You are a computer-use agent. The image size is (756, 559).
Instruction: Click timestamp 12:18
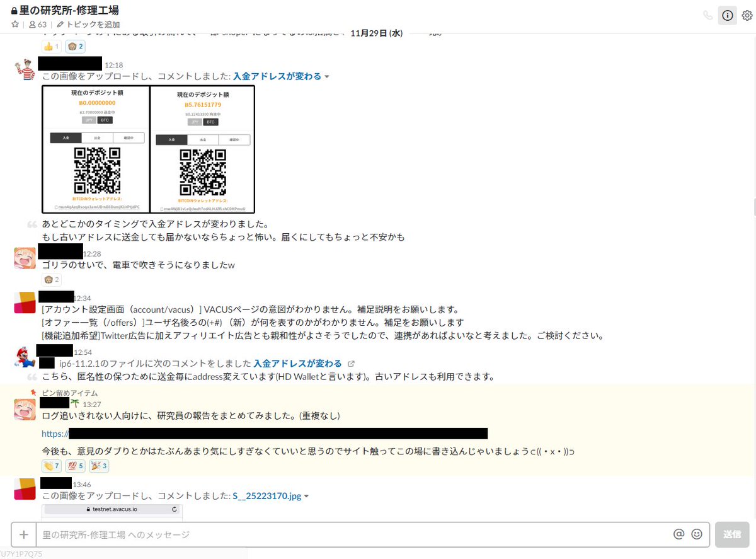[x=114, y=65]
